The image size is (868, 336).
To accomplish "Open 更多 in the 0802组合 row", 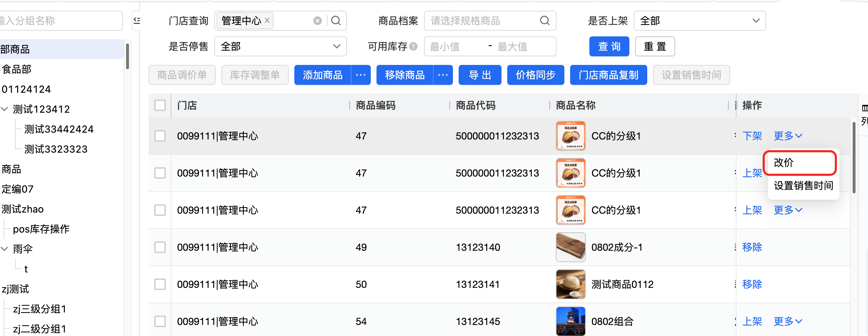I will pos(788,321).
